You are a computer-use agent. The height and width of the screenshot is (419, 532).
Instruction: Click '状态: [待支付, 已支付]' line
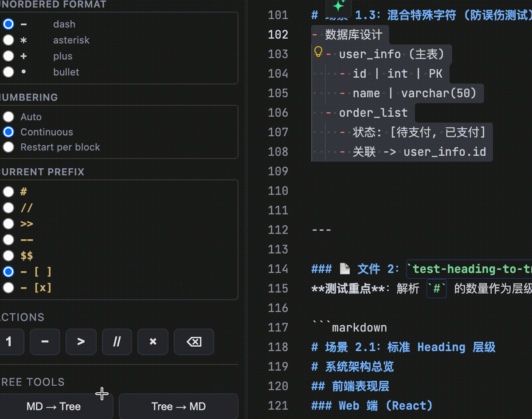click(x=419, y=132)
